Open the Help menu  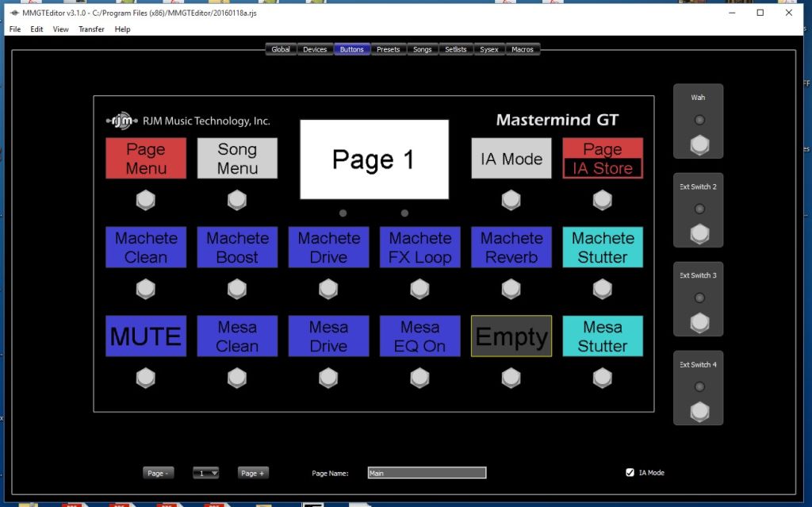coord(122,29)
